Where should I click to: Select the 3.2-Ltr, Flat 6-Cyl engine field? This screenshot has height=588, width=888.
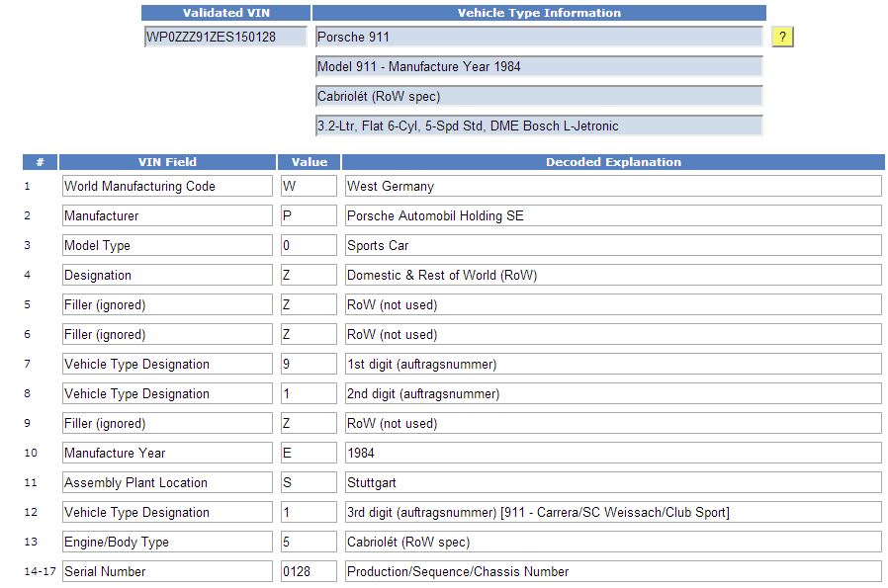click(539, 126)
